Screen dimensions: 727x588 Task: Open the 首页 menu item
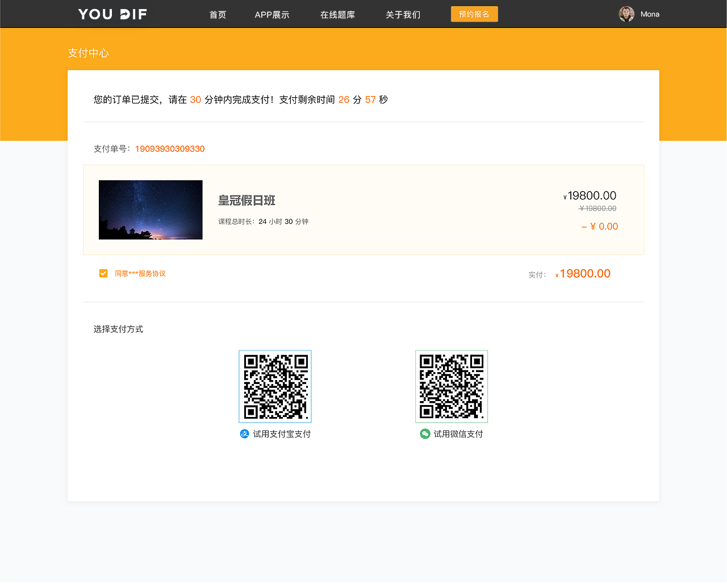(x=218, y=14)
